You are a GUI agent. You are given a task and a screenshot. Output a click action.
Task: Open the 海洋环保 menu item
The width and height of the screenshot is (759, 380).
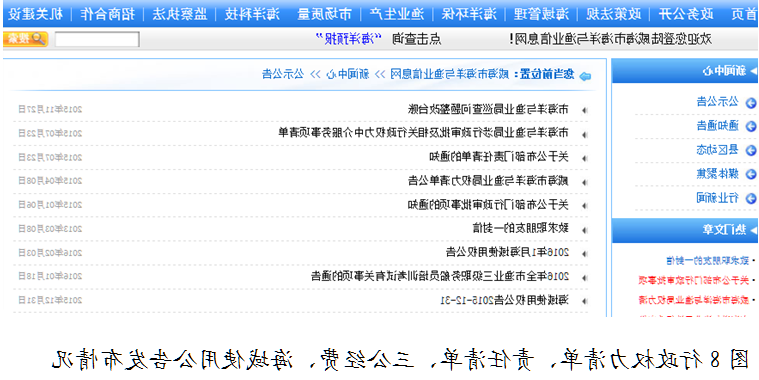pos(469,15)
